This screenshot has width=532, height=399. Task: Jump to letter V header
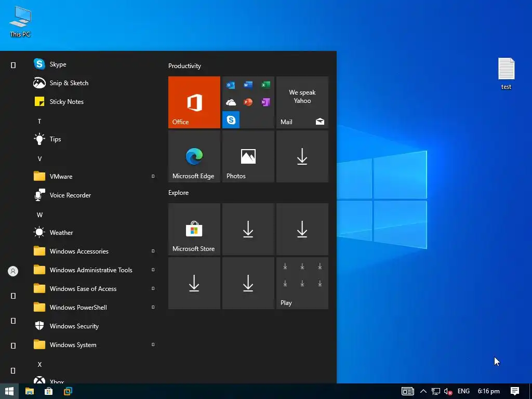tap(39, 159)
